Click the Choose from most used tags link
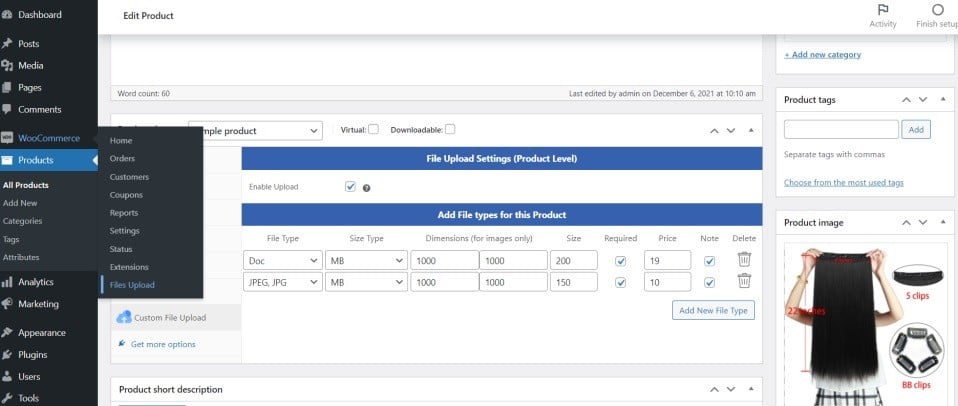Viewport: 958px width, 406px height. click(844, 183)
